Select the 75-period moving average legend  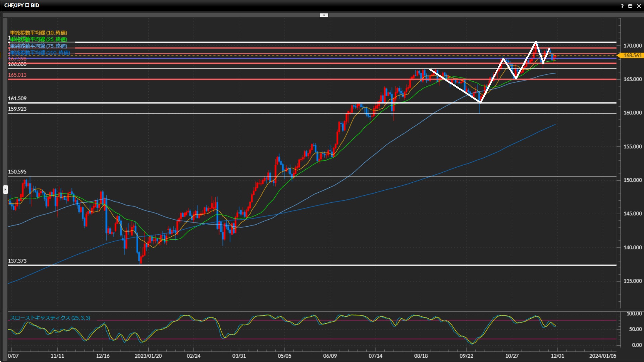39,46
